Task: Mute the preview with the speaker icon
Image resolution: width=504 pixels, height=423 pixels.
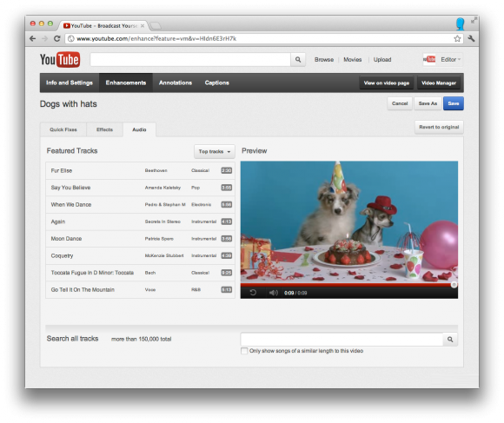Action: [x=273, y=293]
